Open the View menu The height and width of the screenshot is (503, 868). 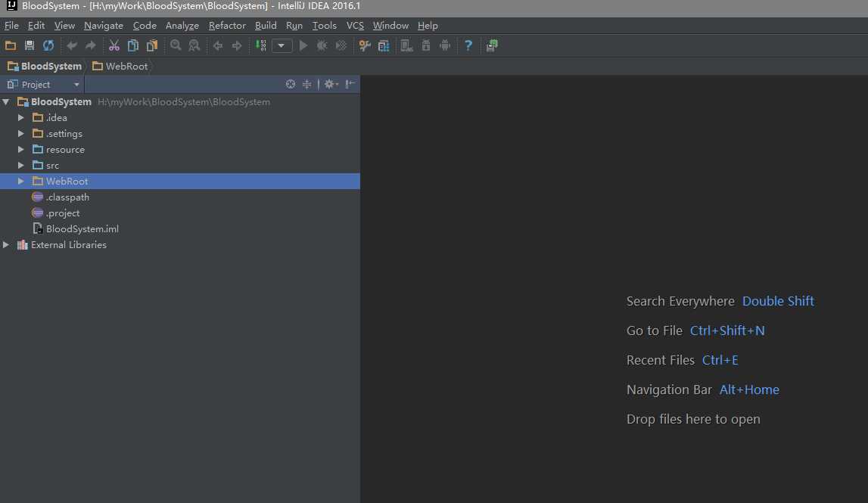pos(64,26)
